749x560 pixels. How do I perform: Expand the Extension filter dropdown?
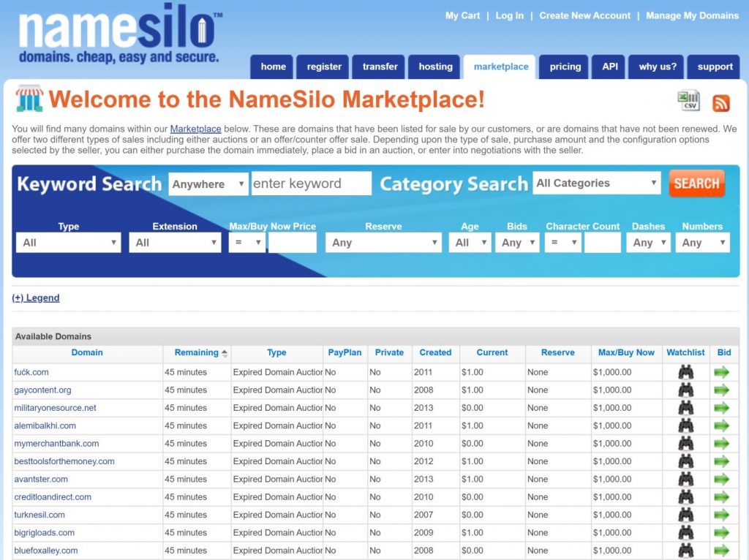click(x=175, y=243)
